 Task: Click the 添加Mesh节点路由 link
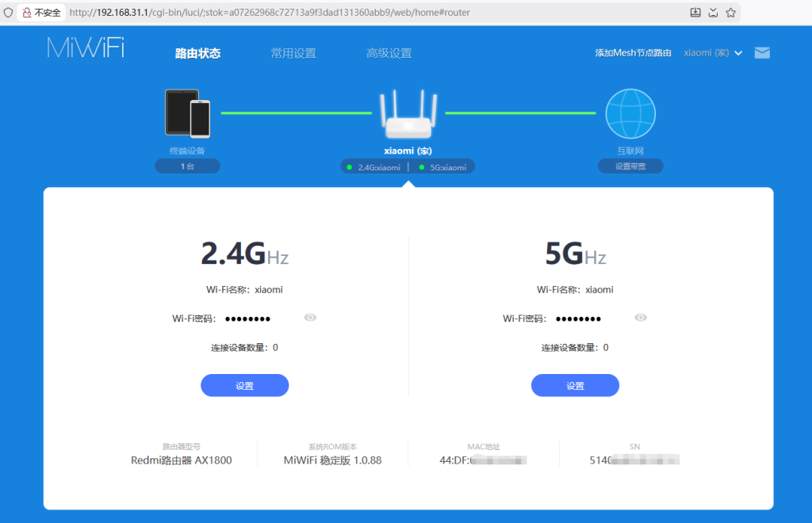pos(634,51)
